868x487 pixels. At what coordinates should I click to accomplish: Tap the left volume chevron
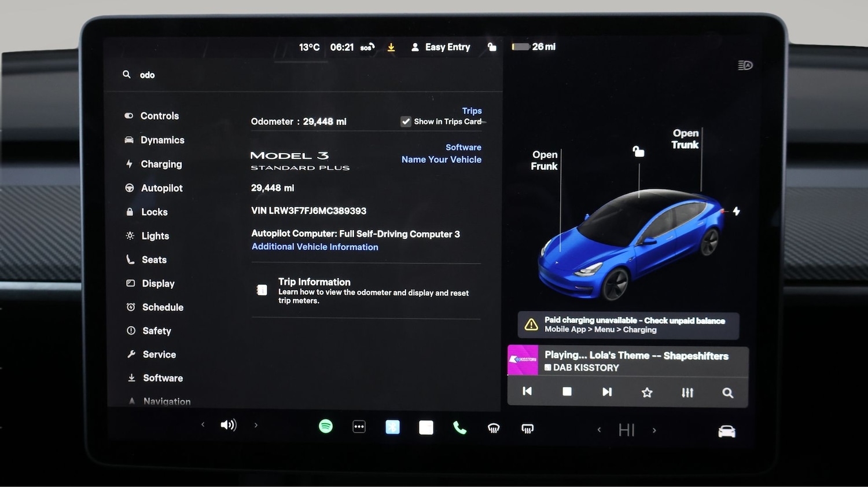point(203,424)
